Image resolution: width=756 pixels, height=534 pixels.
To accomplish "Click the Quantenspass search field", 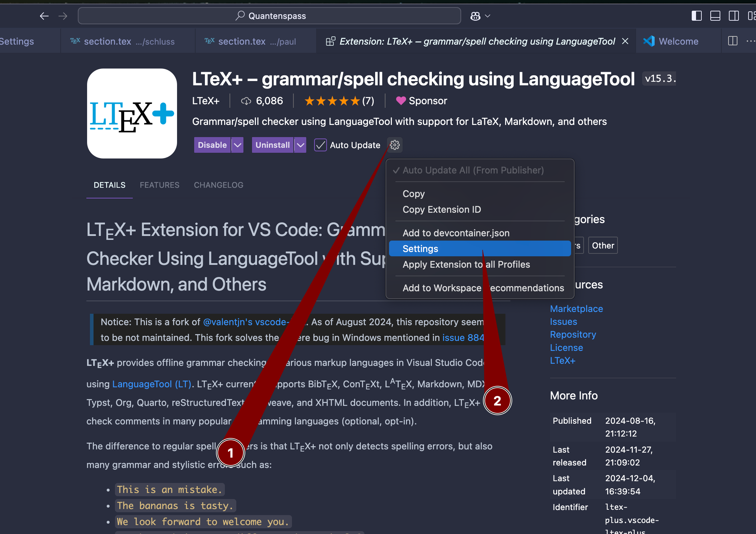I will pyautogui.click(x=269, y=16).
